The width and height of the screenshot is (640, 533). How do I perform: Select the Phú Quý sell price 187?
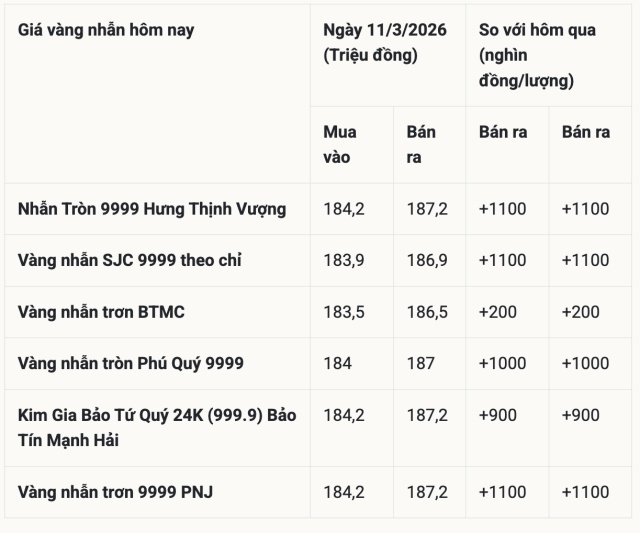[420, 363]
